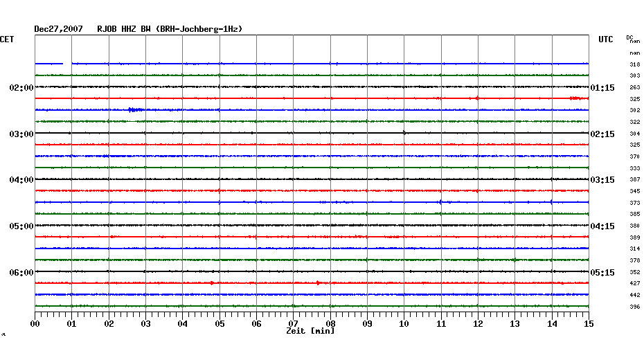
Task: Click the red-trace burst after minute 14, below 02:00
Action: (575, 98)
